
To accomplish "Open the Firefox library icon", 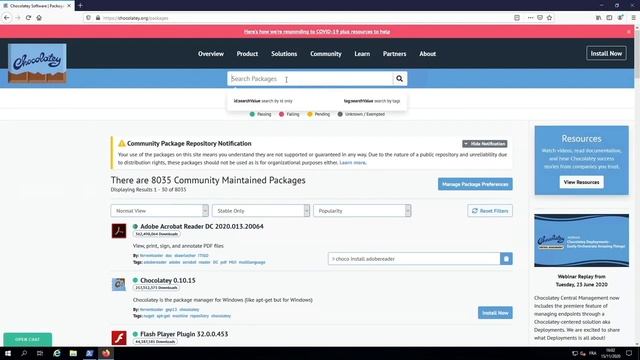I will point(598,18).
